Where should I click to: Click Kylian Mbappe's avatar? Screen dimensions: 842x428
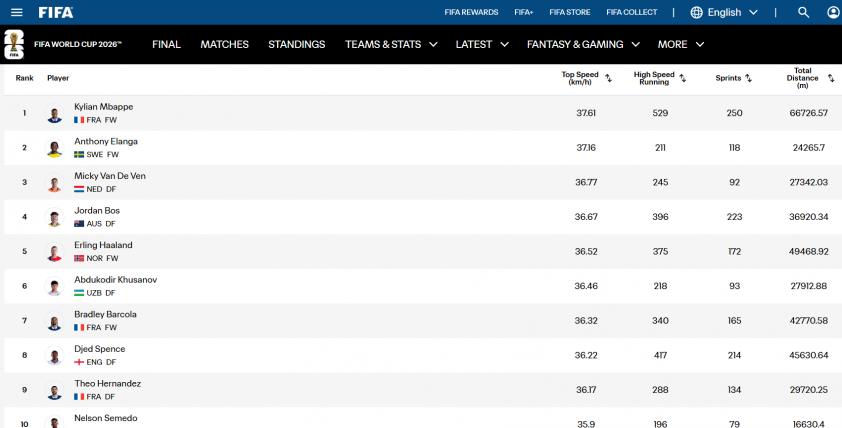click(54, 113)
